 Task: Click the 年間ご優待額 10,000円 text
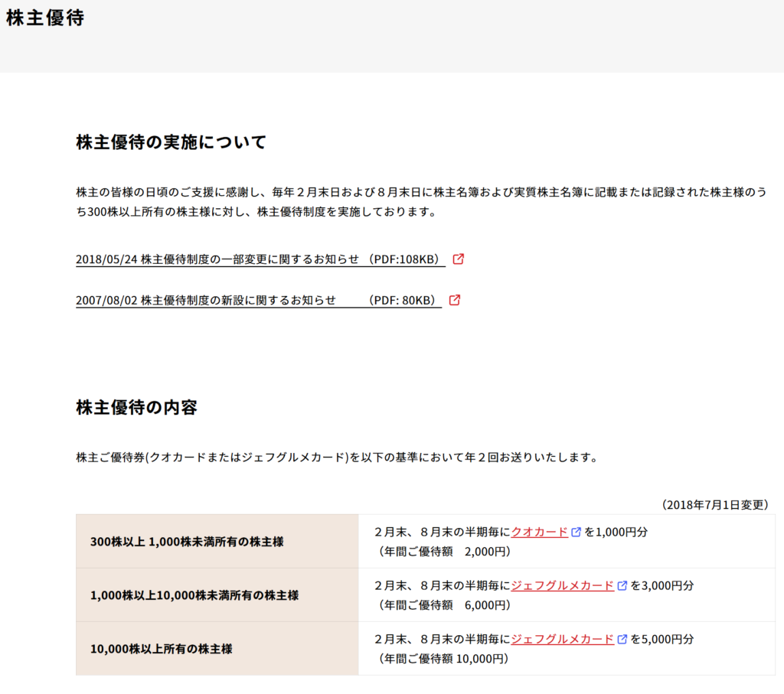(x=443, y=658)
